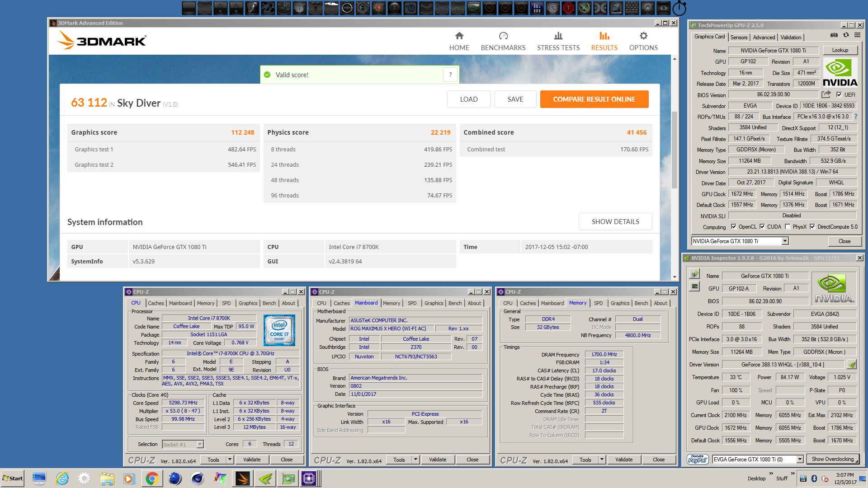Image resolution: width=868 pixels, height=488 pixels.
Task: Click the 3DMark scrollbar up arrow
Action: tap(675, 59)
